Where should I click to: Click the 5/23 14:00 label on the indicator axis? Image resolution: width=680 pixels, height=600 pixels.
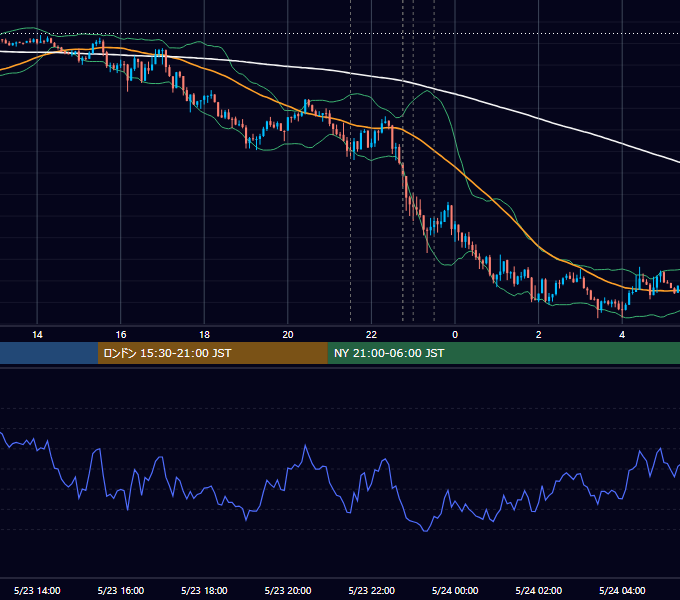[37, 590]
